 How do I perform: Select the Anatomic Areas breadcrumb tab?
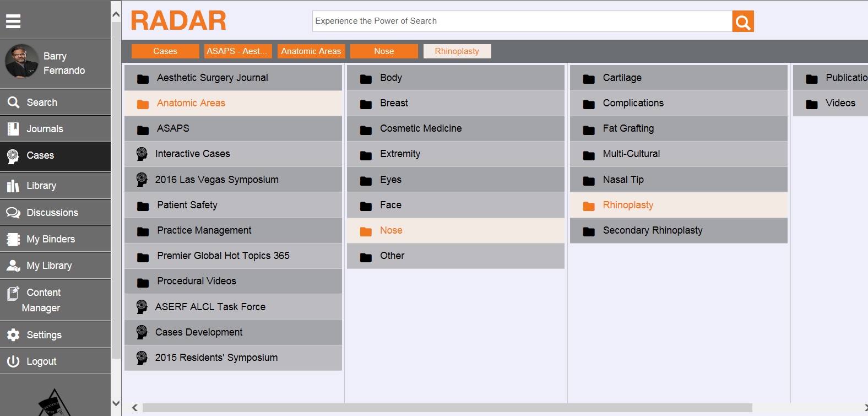(311, 51)
